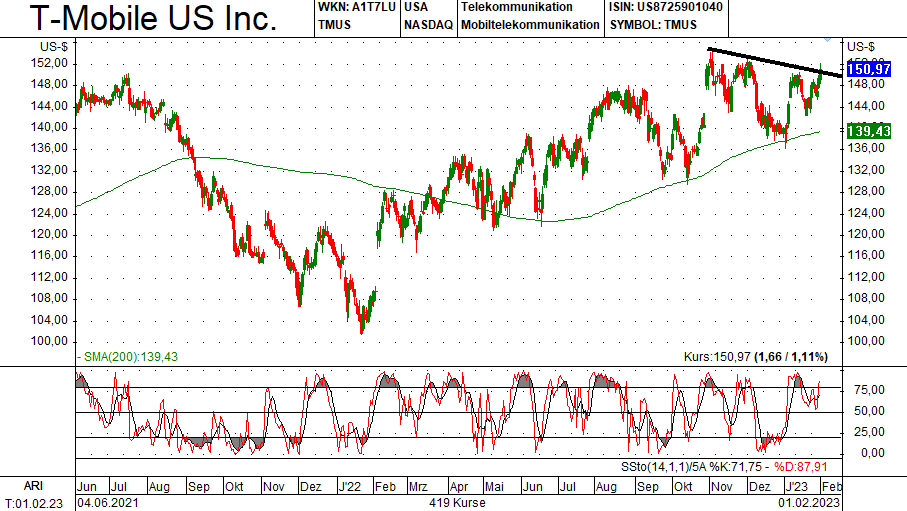Viewport: 907px width, 511px height.
Task: Click the USA country label
Action: tap(416, 7)
